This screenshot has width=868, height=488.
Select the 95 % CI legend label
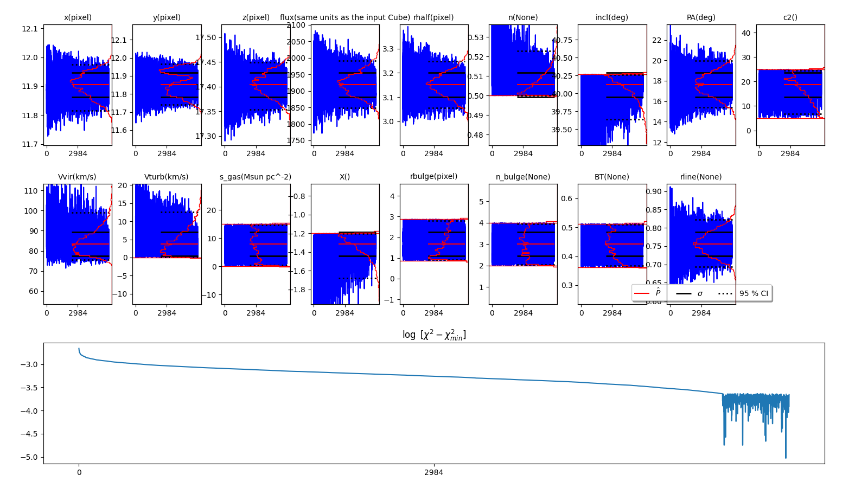tap(754, 293)
